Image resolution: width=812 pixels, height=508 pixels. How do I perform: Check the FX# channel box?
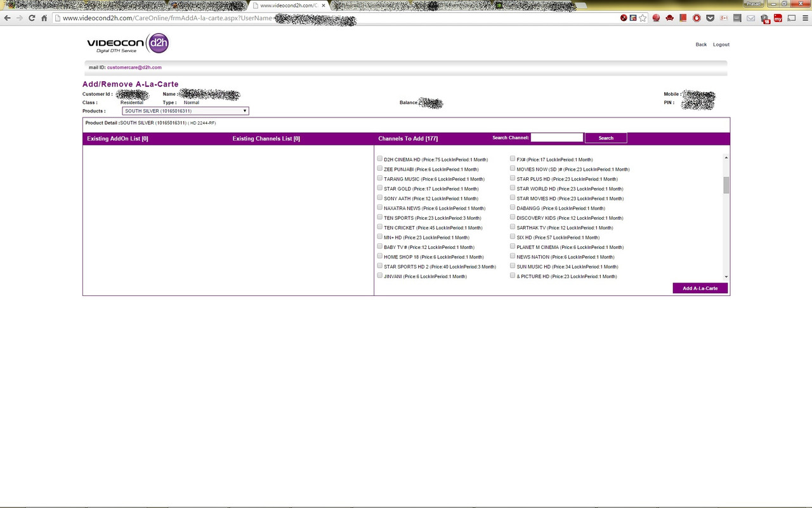[x=513, y=159]
